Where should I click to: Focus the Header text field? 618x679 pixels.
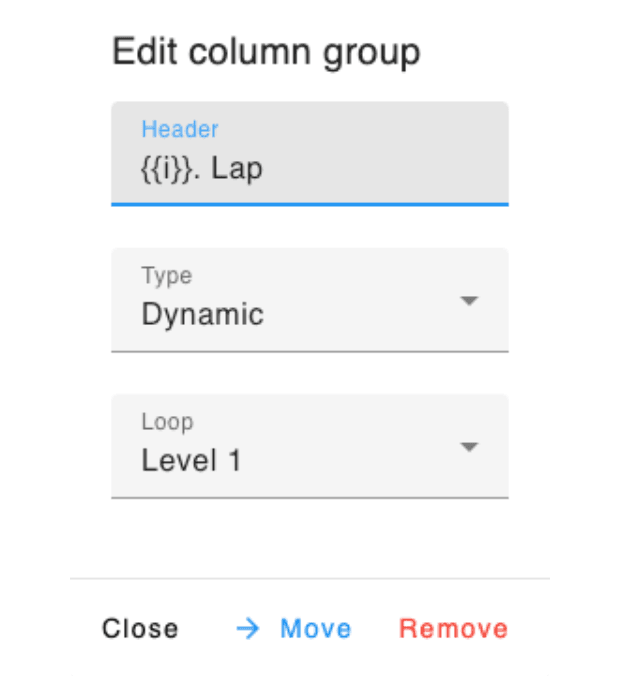(310, 154)
